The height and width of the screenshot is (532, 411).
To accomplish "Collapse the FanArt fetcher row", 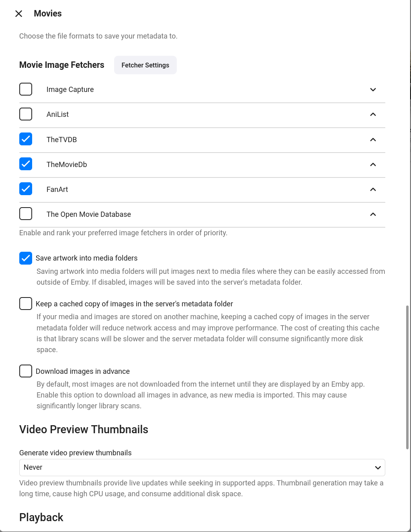I will 373,190.
